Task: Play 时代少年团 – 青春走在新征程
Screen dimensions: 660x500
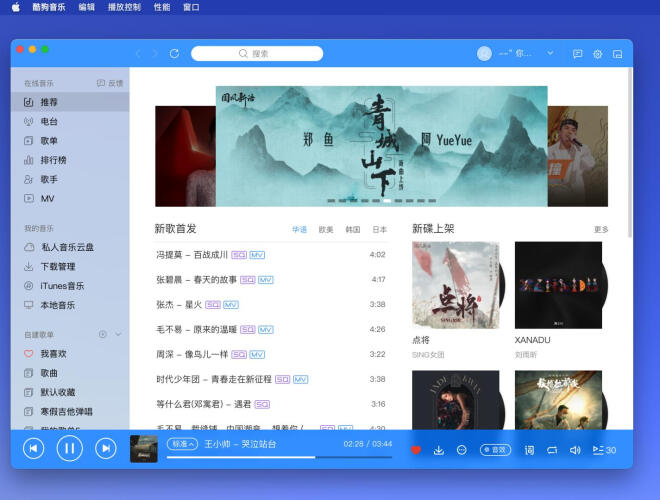Action: [271, 379]
